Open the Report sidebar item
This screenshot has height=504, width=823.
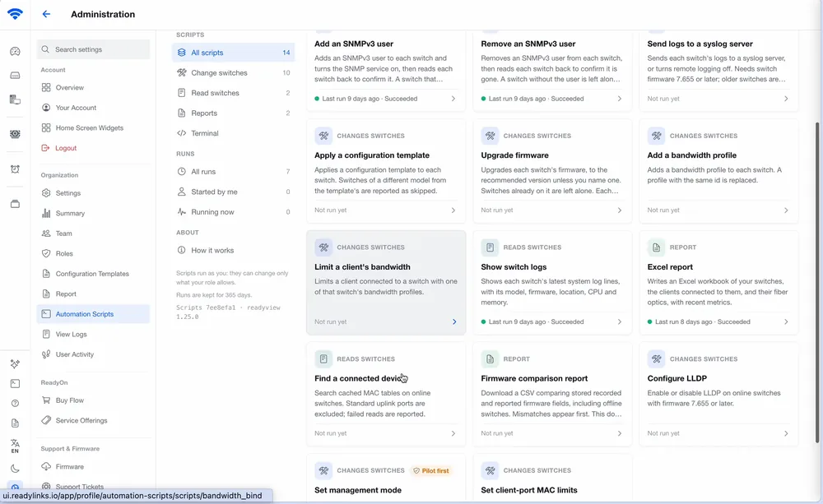tap(94, 294)
